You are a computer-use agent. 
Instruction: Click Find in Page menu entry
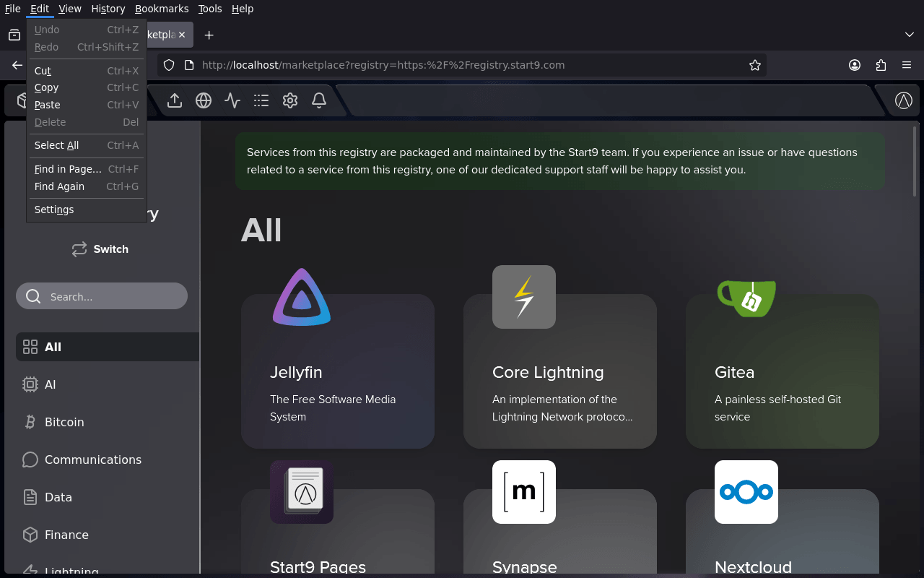pos(68,169)
